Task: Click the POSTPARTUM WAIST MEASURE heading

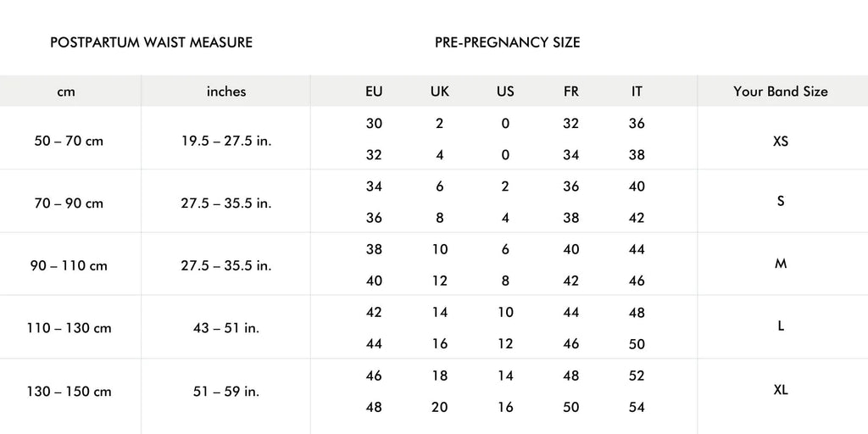Action: click(x=151, y=42)
